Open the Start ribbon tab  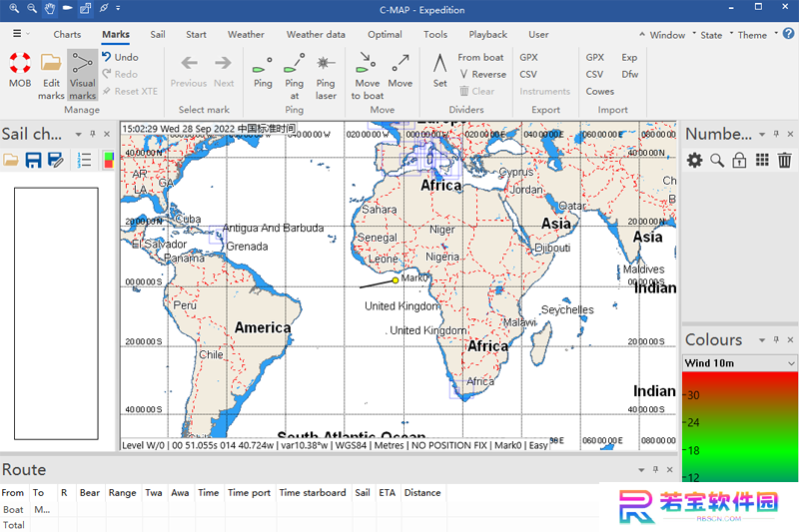point(196,35)
